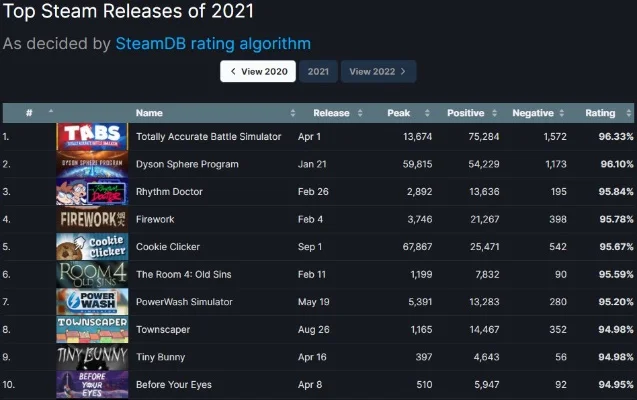Sort table by the Name column
The image size is (637, 400).
(150, 113)
